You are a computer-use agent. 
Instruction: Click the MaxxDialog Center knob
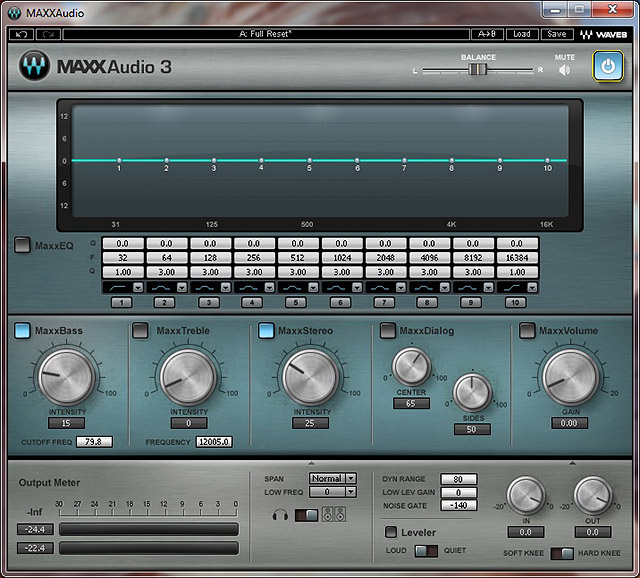coord(411,366)
